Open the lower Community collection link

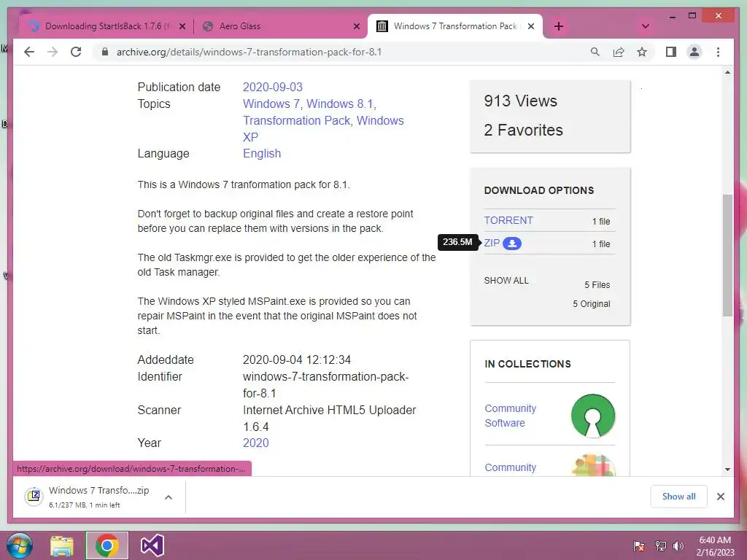coord(510,467)
